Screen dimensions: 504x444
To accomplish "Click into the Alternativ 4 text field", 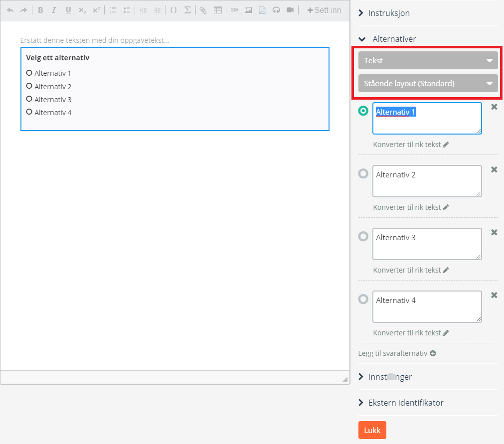I will (427, 307).
